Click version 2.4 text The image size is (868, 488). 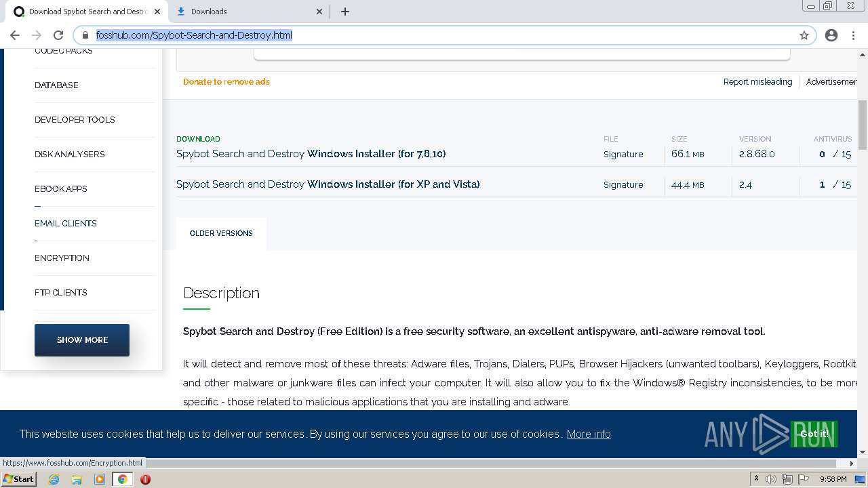tap(746, 185)
